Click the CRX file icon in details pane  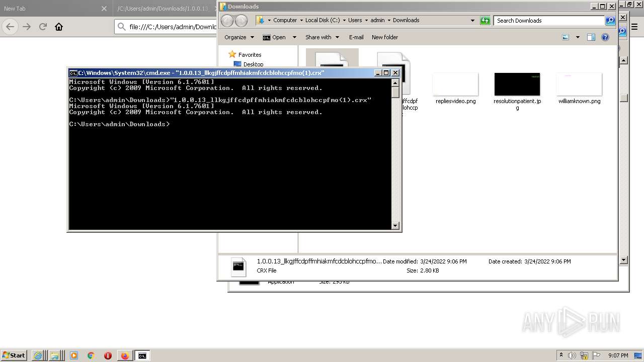click(238, 266)
